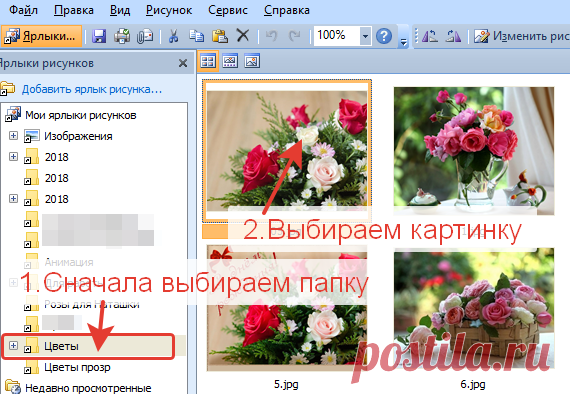This screenshot has height=394, width=570.
Task: Select the glass vase roses thumbnail
Action: coord(474,151)
